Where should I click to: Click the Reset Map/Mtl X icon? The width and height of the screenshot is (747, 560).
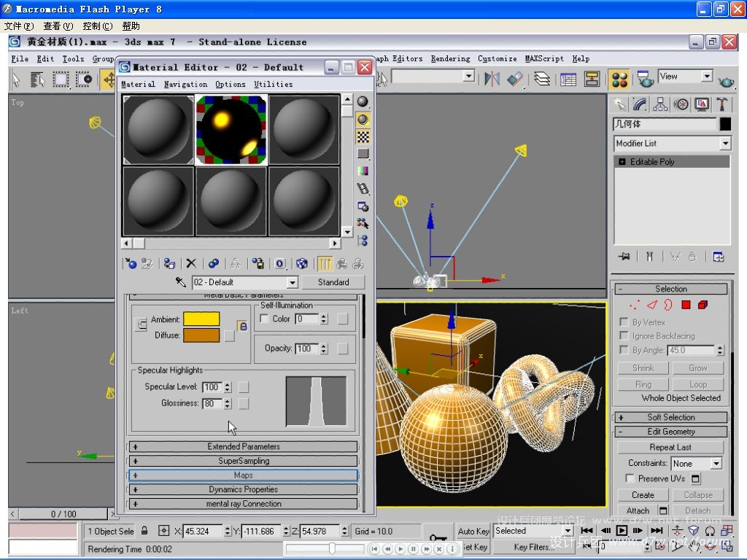pos(191,263)
